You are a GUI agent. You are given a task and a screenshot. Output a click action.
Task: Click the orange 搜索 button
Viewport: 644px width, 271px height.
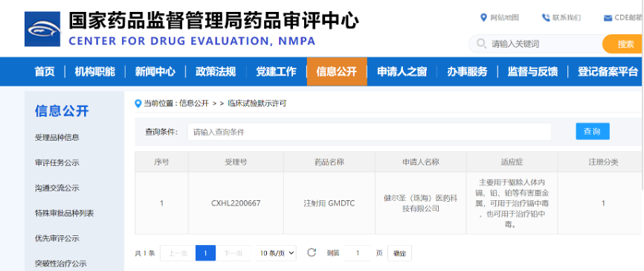(622, 44)
